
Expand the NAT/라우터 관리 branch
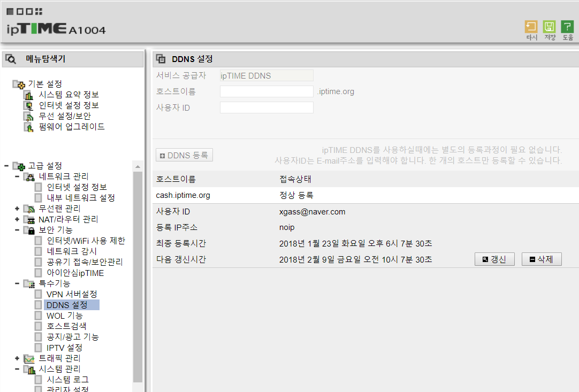click(x=17, y=219)
